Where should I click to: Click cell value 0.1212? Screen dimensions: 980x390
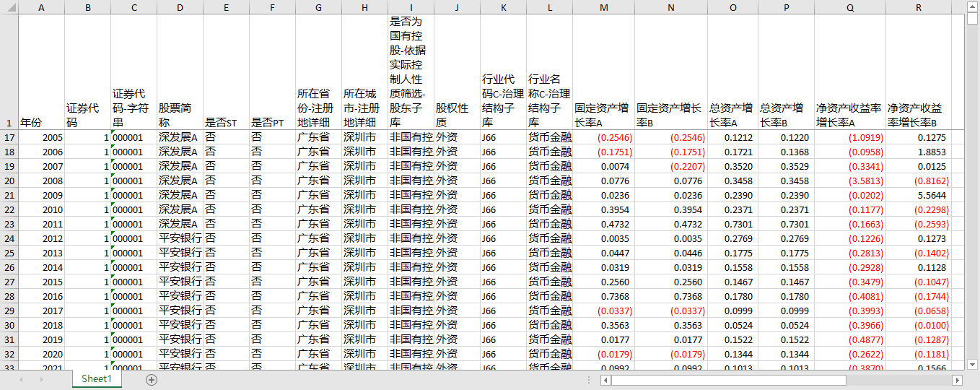[733, 137]
